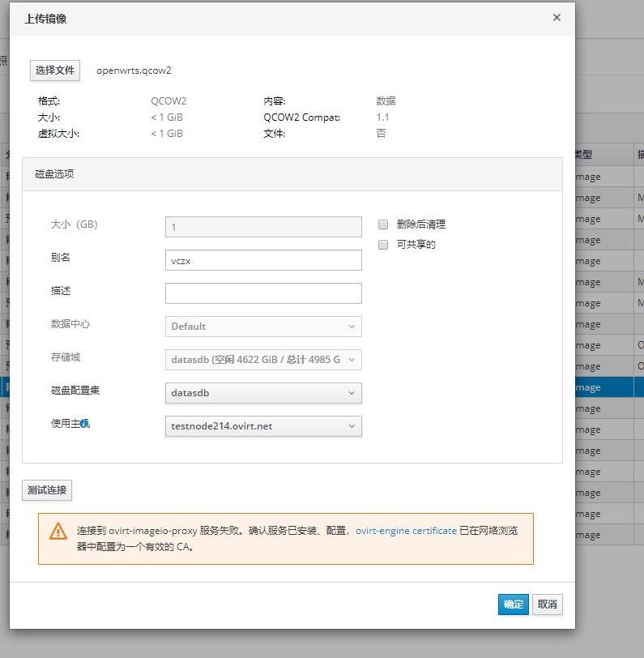Open the 数据中心 Default dropdown
This screenshot has height=658, width=644.
[263, 327]
